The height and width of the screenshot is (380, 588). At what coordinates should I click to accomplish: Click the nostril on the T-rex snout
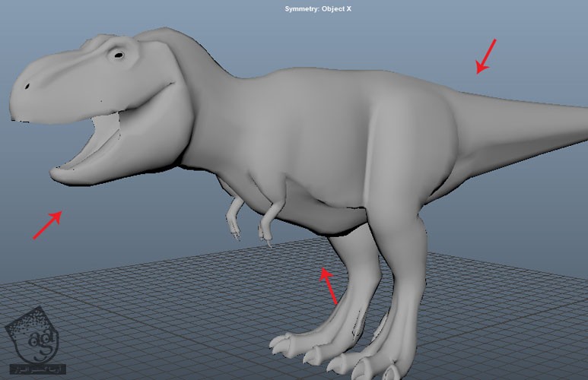click(27, 87)
